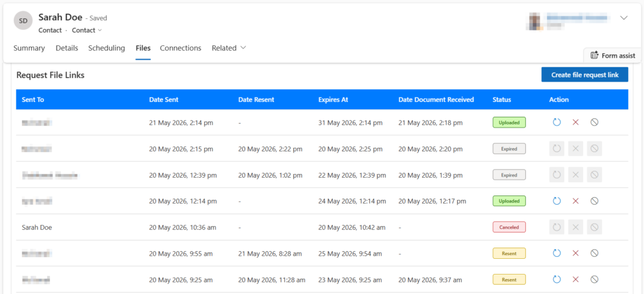Click the Expires At column header
This screenshot has width=644, height=294.
point(333,100)
